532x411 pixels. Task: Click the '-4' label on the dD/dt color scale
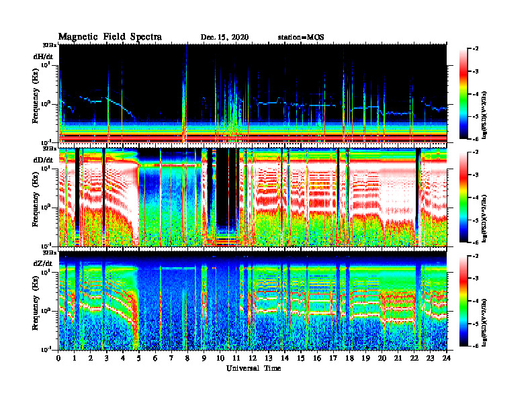pos(476,197)
